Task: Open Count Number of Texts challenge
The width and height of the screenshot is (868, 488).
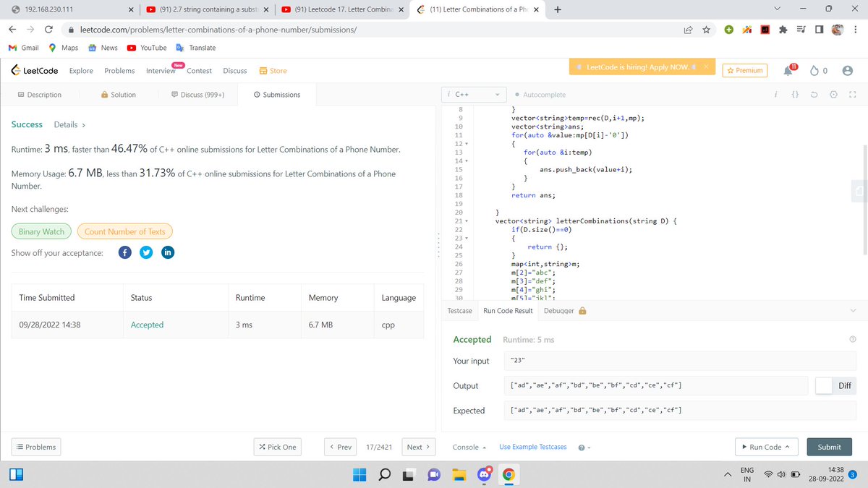Action: pos(124,231)
